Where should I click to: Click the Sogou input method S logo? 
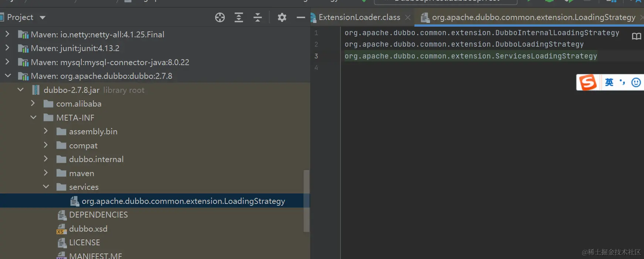(x=588, y=82)
